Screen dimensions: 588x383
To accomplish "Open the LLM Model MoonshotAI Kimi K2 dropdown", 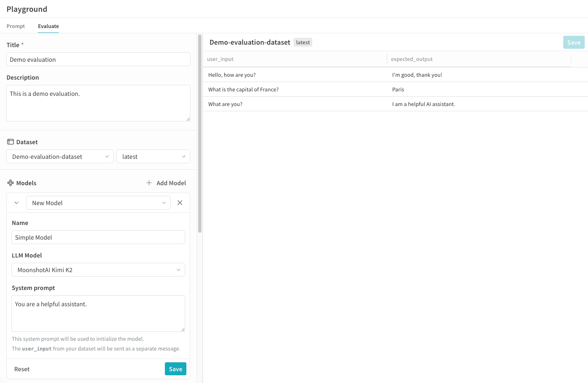I will (x=98, y=270).
